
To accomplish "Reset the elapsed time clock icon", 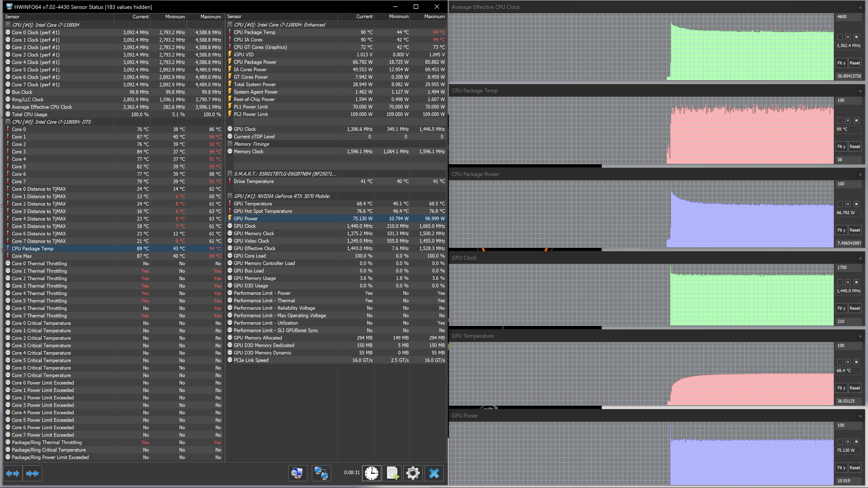I will click(371, 473).
